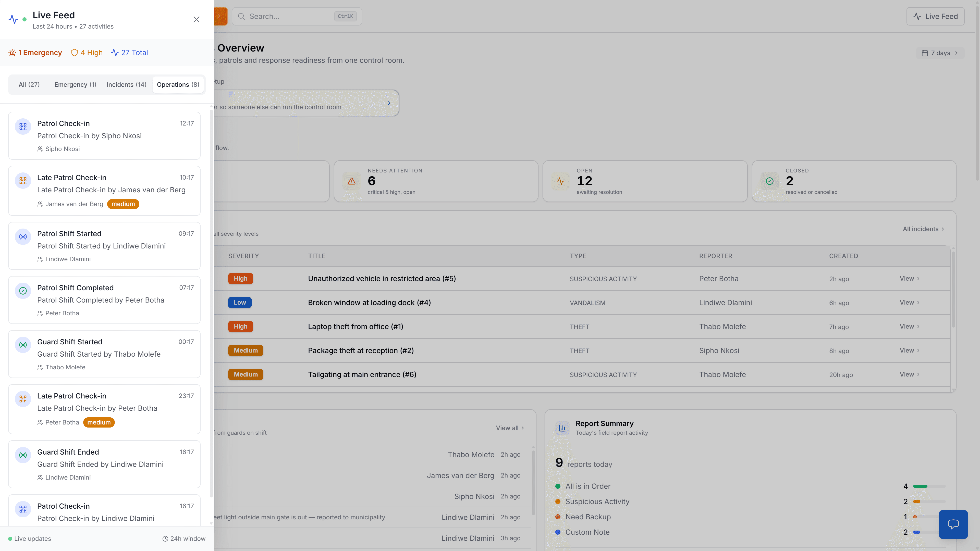Sort by CREATED column header

843,256
